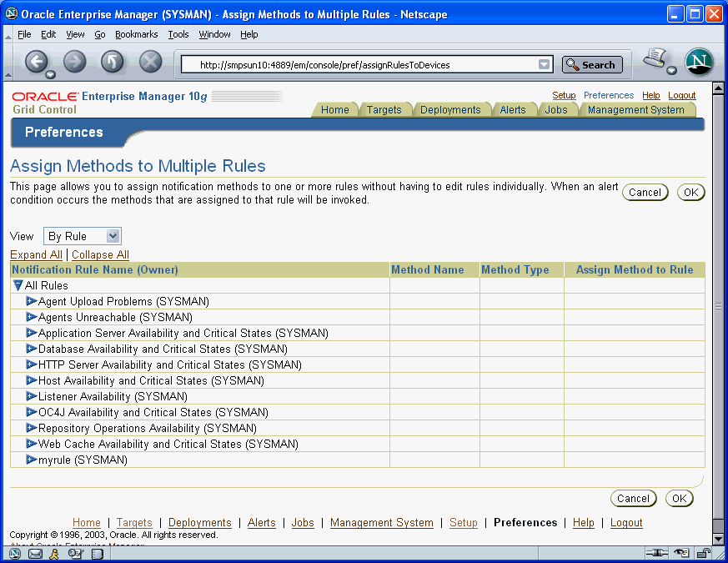728x563 pixels.
Task: Click the OK button
Action: coord(690,192)
